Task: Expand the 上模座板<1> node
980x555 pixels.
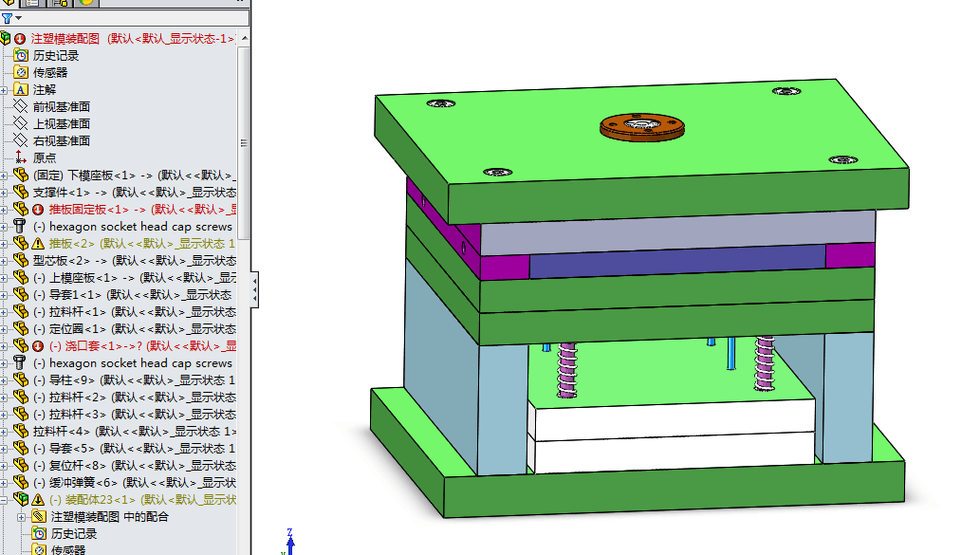Action: 4,278
